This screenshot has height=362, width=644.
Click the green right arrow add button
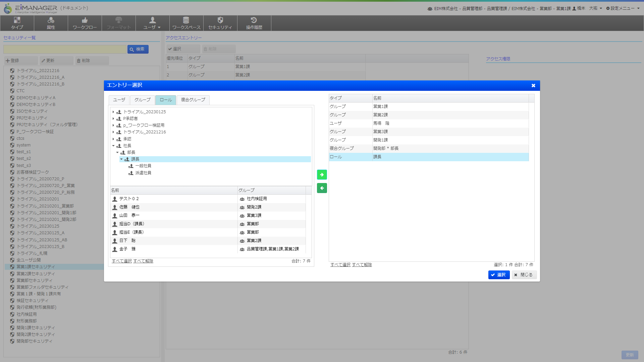(322, 175)
